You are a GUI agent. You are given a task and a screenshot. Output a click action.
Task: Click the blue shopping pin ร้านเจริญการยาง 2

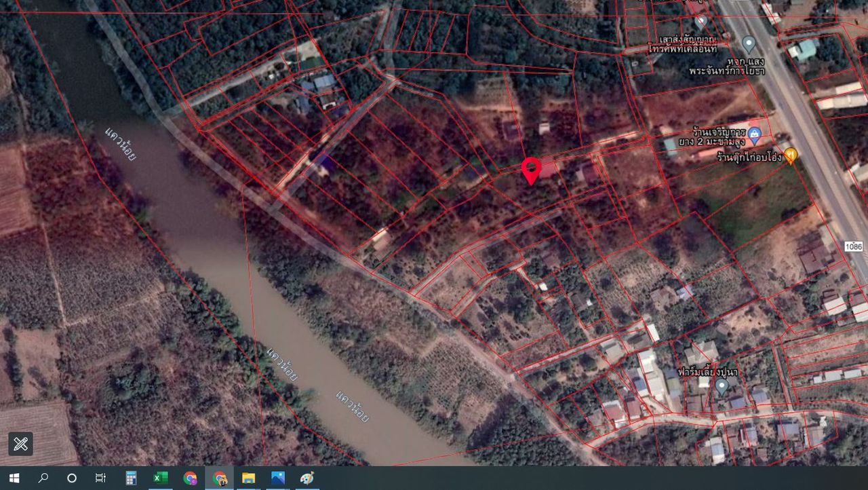click(754, 134)
